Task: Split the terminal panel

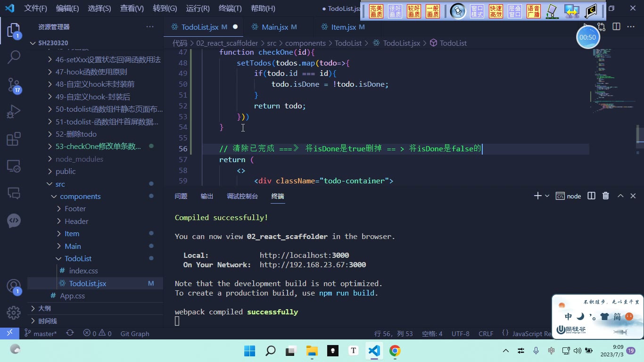Action: [x=591, y=196]
